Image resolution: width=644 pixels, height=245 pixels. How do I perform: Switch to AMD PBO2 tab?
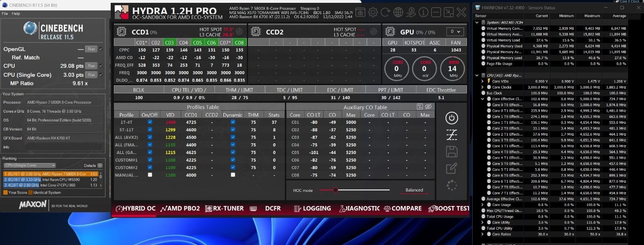click(x=180, y=208)
